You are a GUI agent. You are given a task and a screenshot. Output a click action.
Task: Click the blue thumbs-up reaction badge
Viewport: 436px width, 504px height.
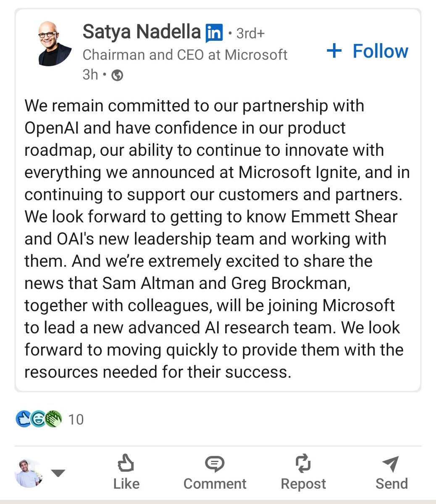[x=23, y=419]
